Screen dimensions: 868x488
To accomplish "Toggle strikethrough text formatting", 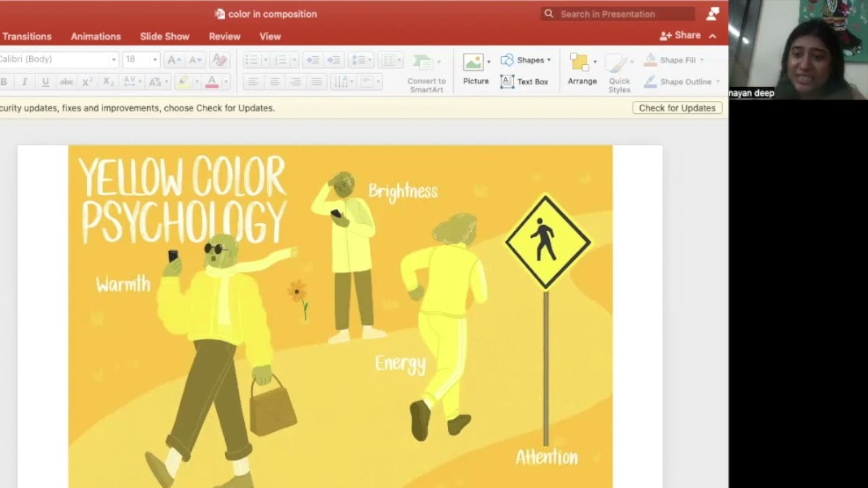I will tap(66, 82).
